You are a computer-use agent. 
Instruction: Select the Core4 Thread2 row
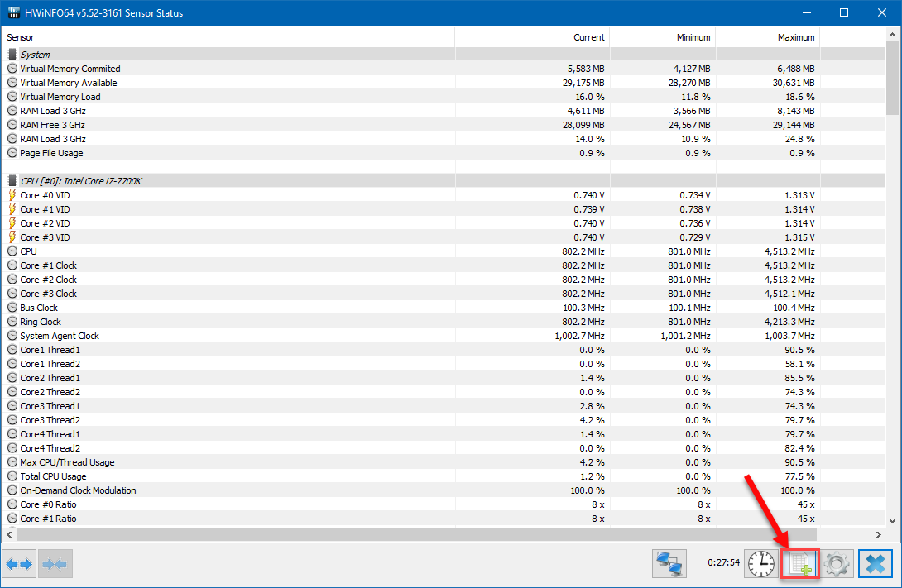[444, 448]
